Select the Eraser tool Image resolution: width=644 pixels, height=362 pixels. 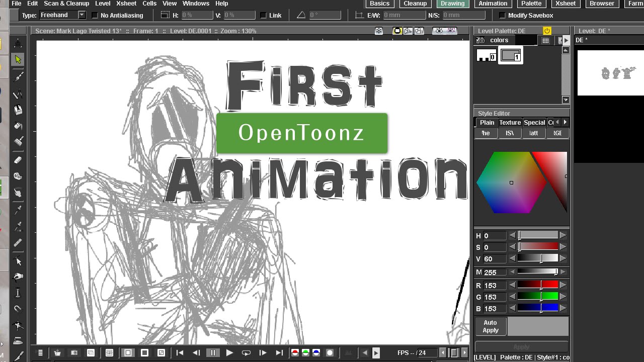[x=18, y=160]
